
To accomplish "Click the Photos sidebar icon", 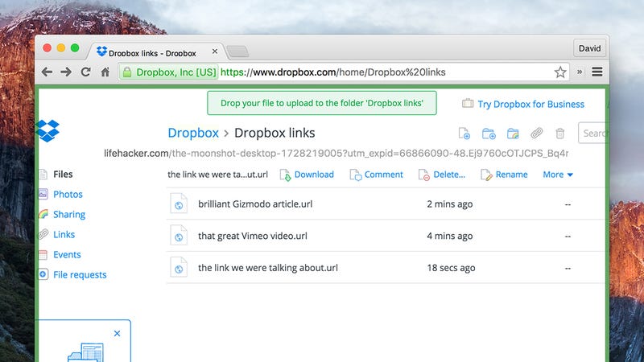I will click(43, 194).
